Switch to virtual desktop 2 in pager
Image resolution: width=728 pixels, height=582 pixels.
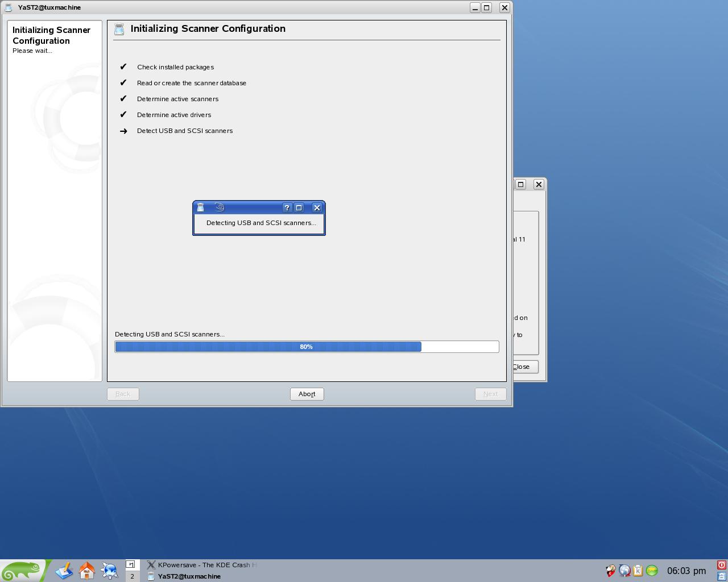coord(132,576)
